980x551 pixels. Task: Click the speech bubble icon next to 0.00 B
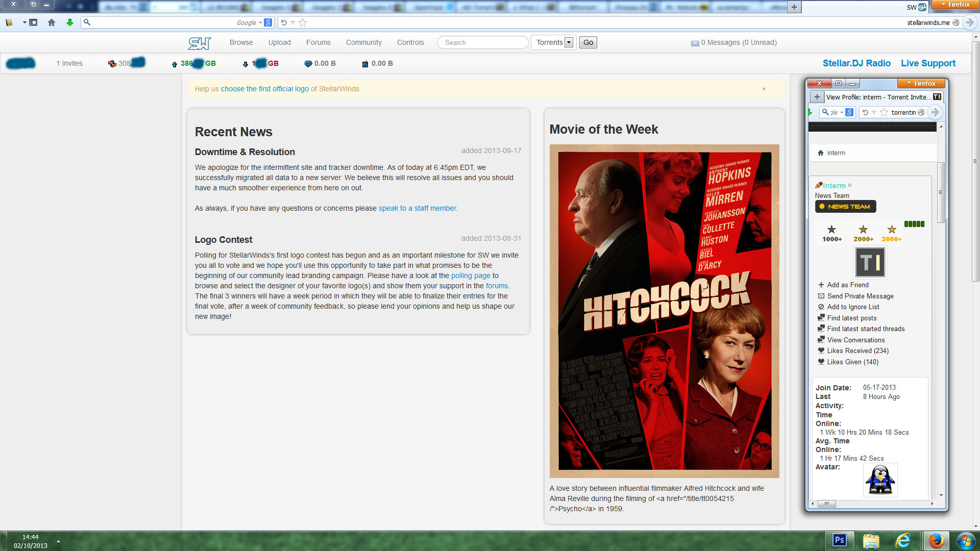click(x=308, y=64)
